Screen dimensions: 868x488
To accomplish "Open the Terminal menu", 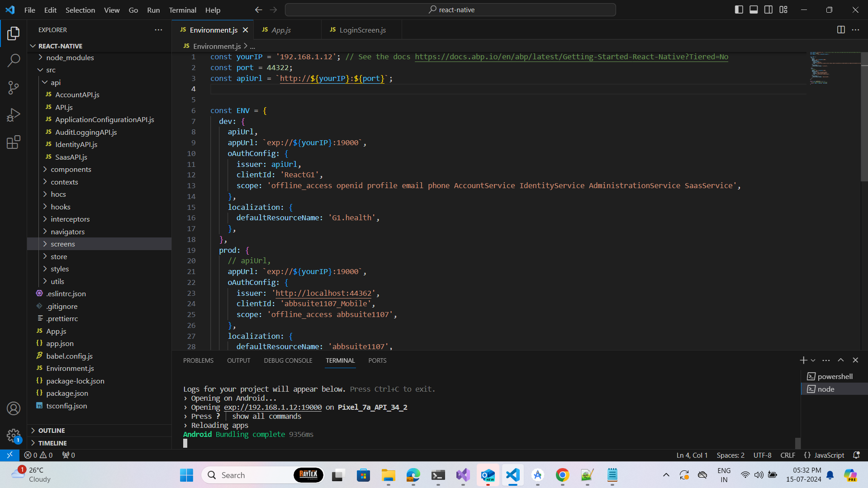I will [182, 10].
